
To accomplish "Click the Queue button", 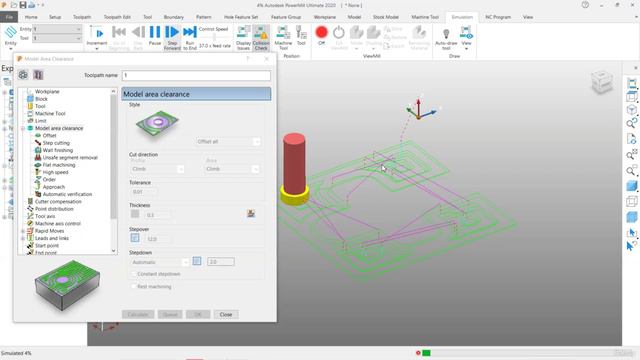I will [x=170, y=315].
